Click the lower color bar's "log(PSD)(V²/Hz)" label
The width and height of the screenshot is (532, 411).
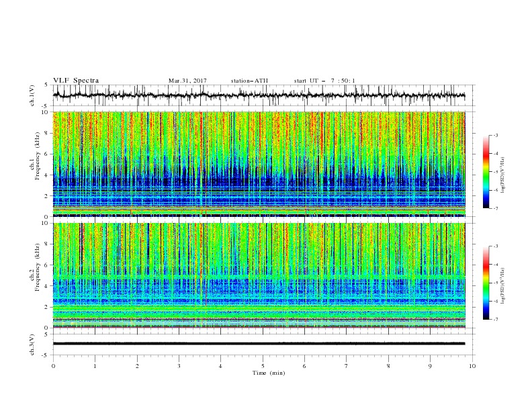[x=503, y=286]
